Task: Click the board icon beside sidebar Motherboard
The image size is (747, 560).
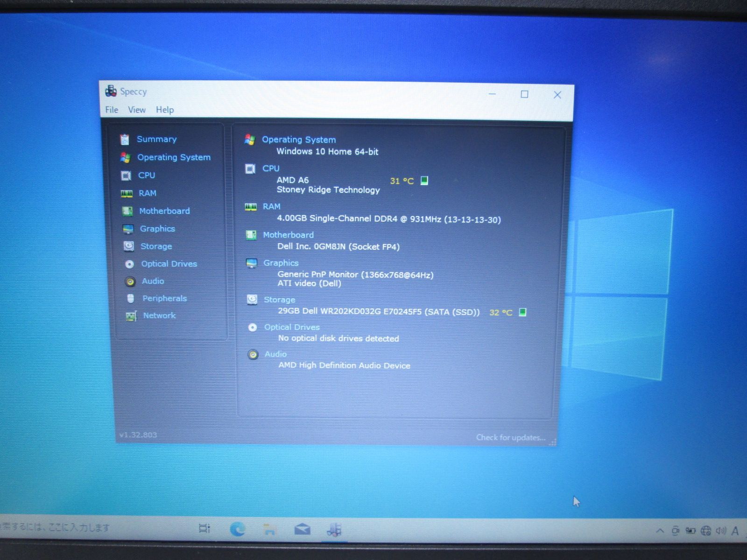Action: point(127,211)
